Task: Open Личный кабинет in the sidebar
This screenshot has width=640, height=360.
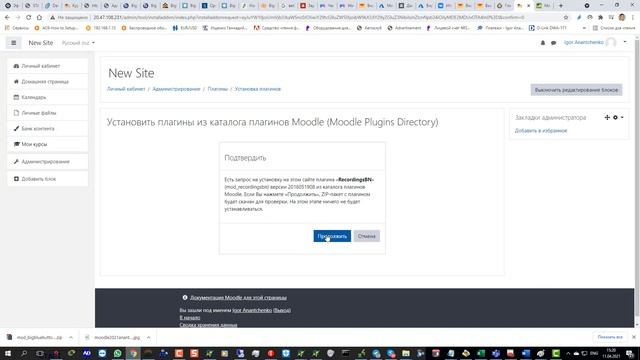Action: tap(48, 66)
